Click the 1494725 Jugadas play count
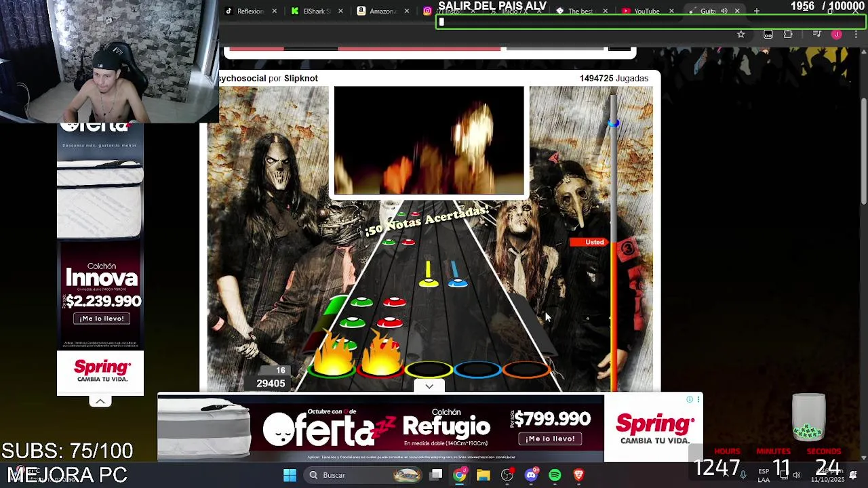Image resolution: width=868 pixels, height=488 pixels. pyautogui.click(x=614, y=79)
